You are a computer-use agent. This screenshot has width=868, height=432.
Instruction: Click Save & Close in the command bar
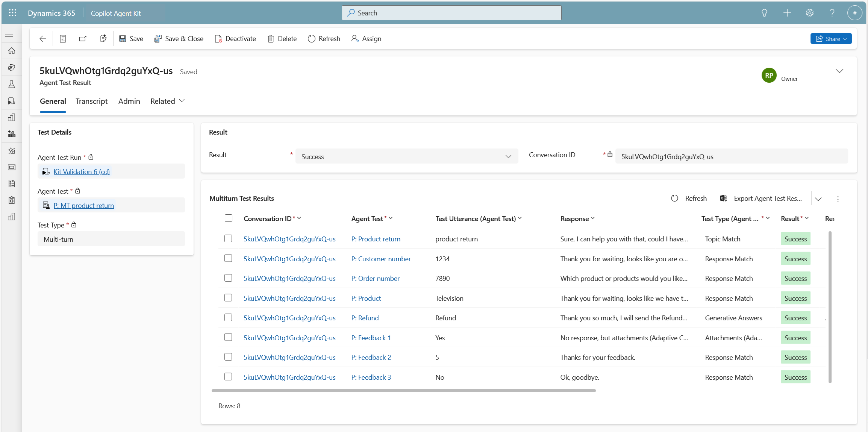click(179, 39)
